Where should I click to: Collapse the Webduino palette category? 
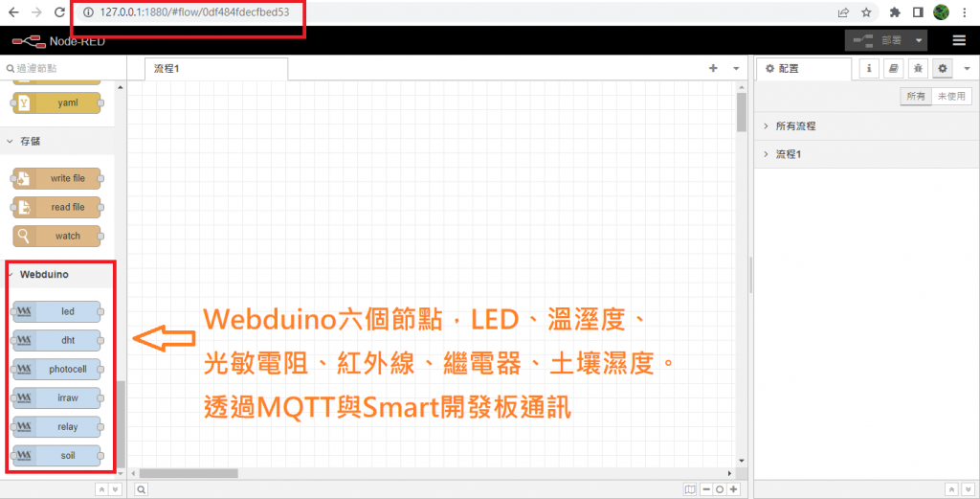(x=57, y=275)
